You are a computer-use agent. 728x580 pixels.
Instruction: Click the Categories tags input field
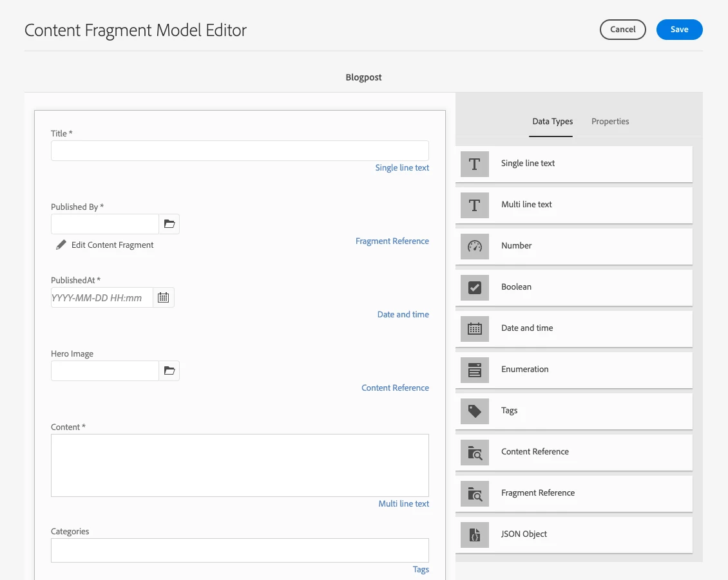coord(240,550)
